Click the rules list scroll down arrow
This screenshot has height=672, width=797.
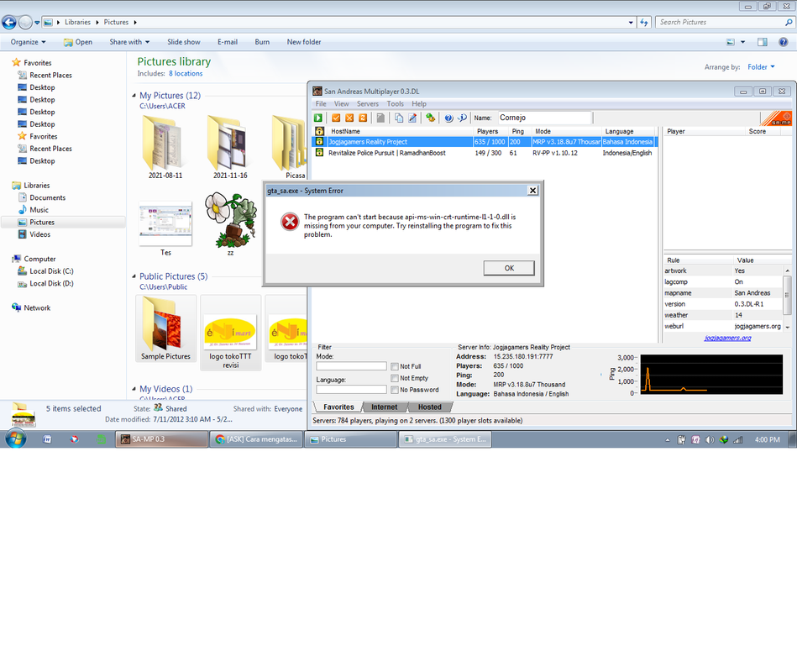click(x=788, y=327)
